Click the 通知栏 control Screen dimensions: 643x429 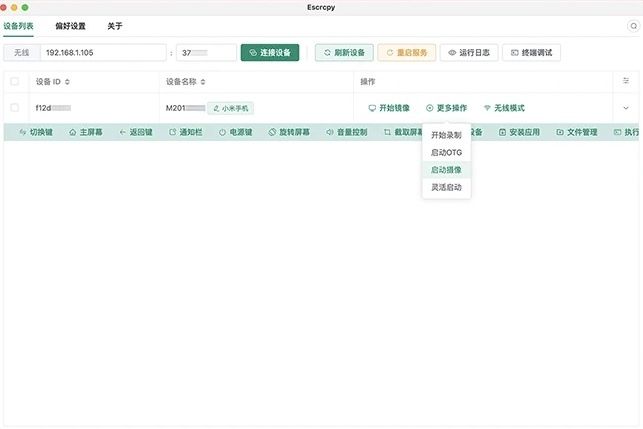pyautogui.click(x=186, y=132)
